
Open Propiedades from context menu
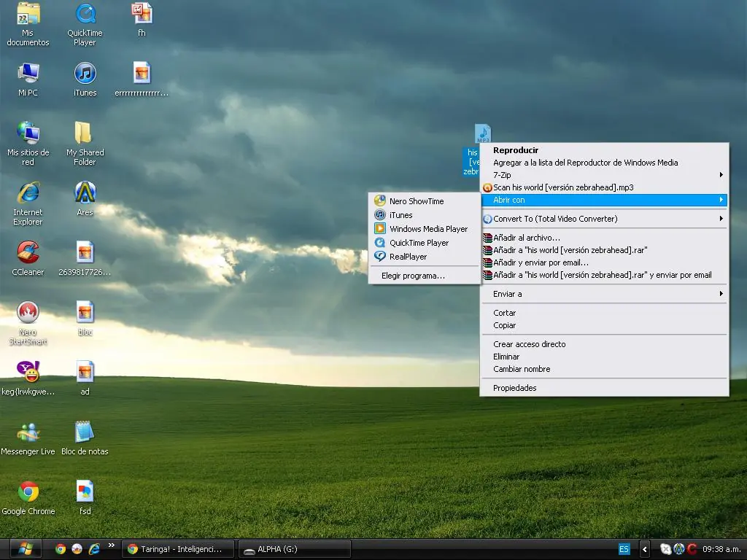pos(604,388)
